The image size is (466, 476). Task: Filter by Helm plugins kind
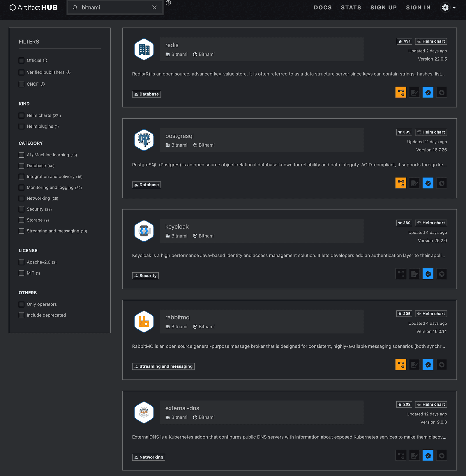point(21,127)
